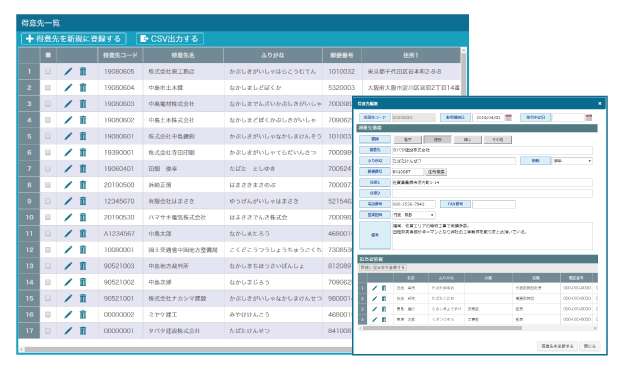Edit customer 19080602 with pencil icon
This screenshot has height=372, width=625.
click(68, 120)
